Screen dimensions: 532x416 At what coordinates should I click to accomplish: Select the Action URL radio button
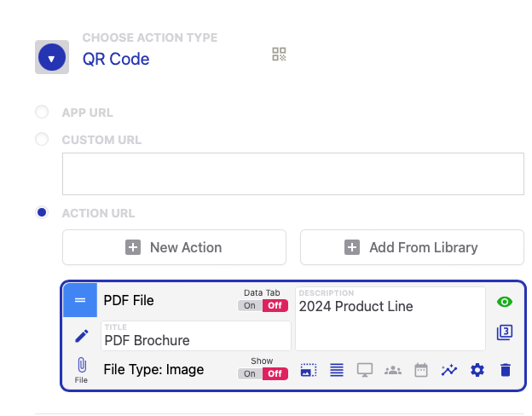tap(42, 212)
